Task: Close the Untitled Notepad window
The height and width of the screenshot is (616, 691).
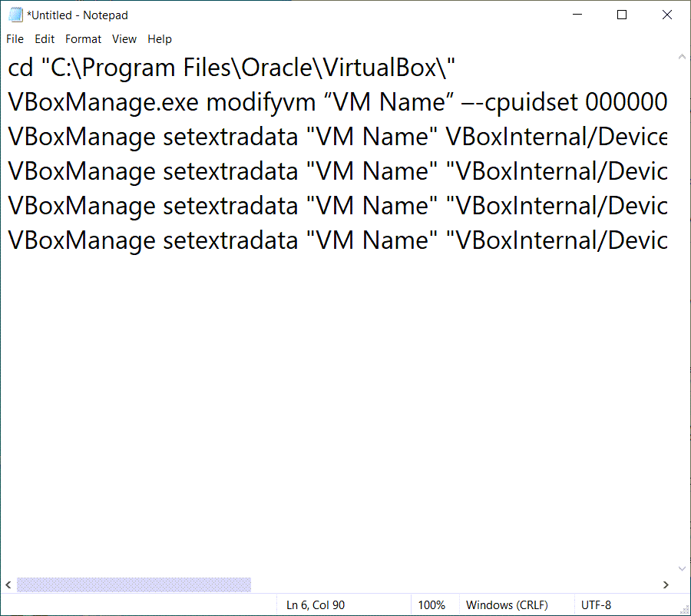Action: [666, 15]
